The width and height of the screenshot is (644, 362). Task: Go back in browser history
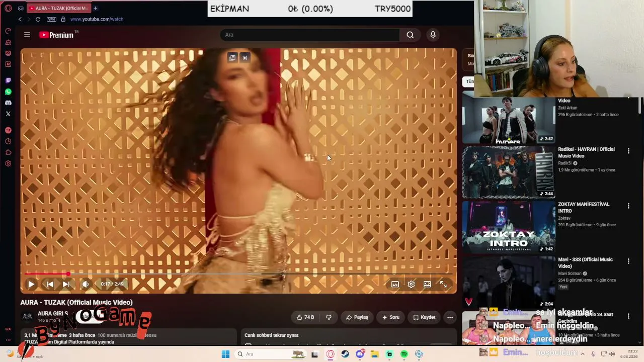(x=20, y=19)
